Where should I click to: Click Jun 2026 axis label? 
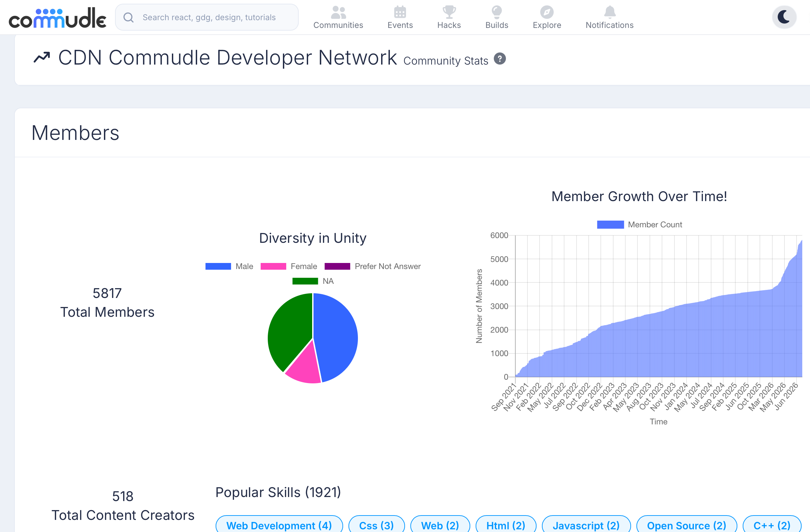click(786, 397)
